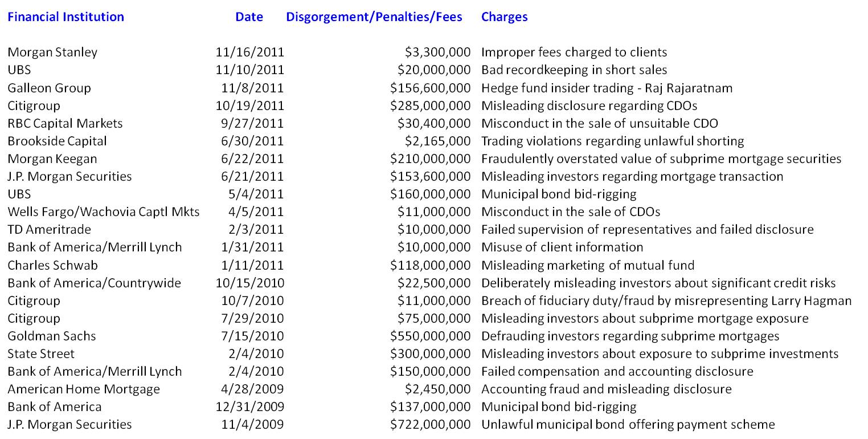Click the Financial Institution column header
This screenshot has width=868, height=439.
[x=65, y=17]
